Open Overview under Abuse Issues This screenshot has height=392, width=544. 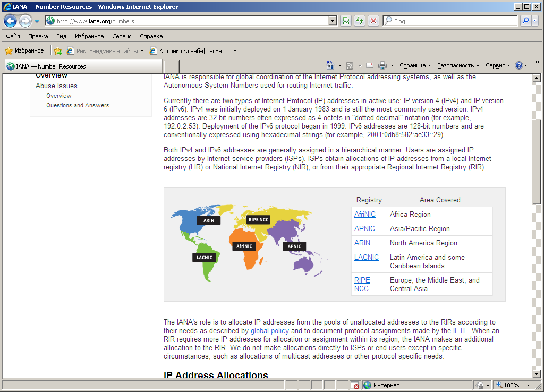[58, 96]
